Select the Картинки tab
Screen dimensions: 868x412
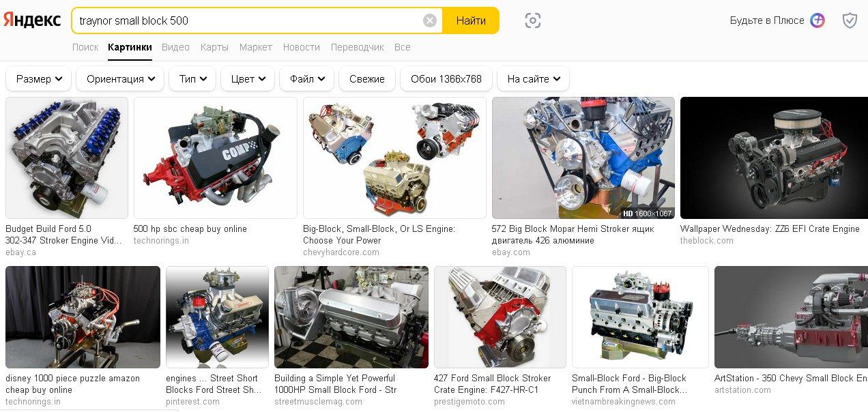tap(130, 47)
